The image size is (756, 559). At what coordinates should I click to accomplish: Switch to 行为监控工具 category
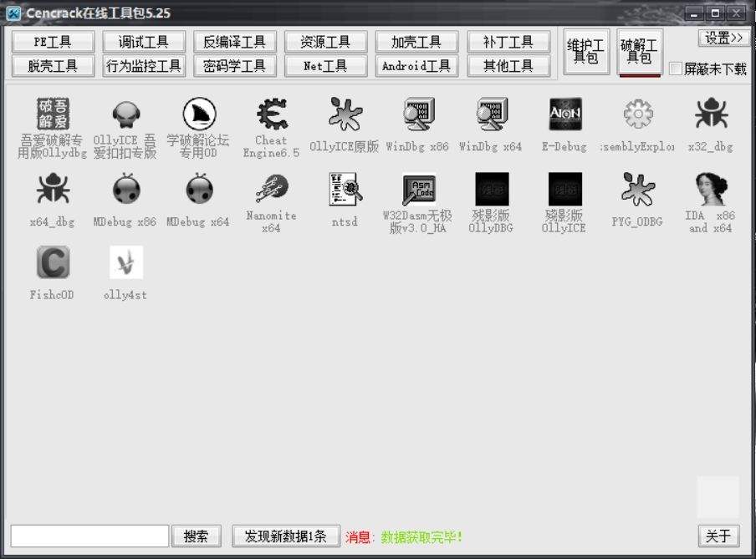144,66
